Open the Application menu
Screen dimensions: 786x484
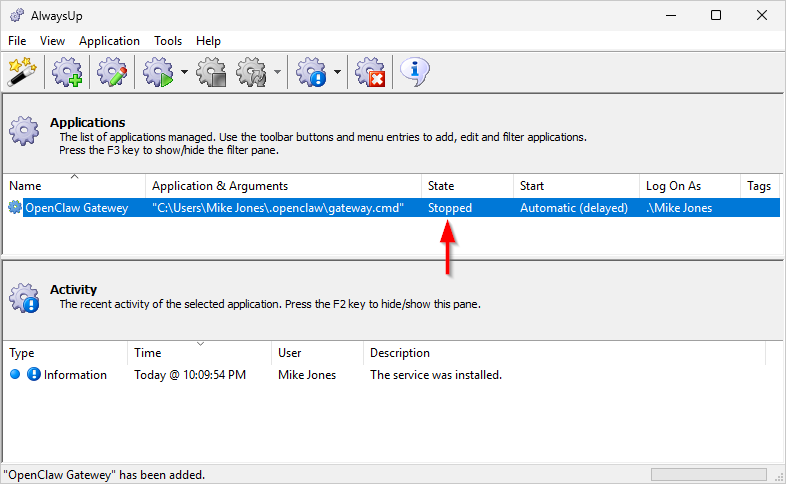pyautogui.click(x=109, y=41)
